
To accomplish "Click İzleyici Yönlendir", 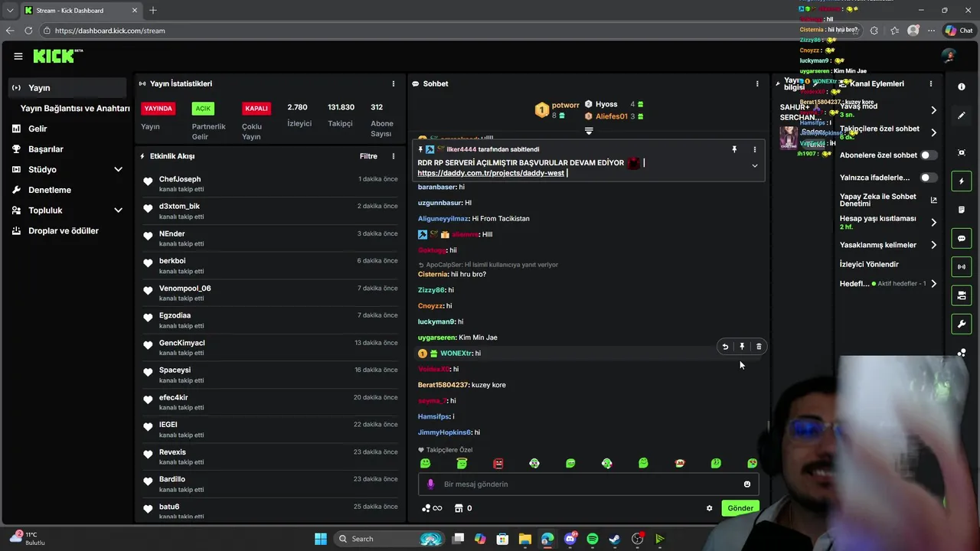I will coord(869,264).
